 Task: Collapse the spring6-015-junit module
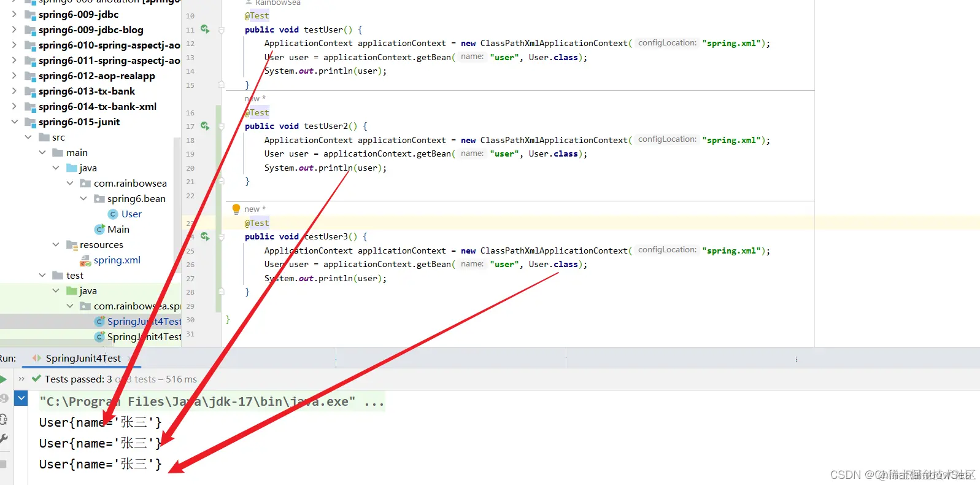[14, 122]
